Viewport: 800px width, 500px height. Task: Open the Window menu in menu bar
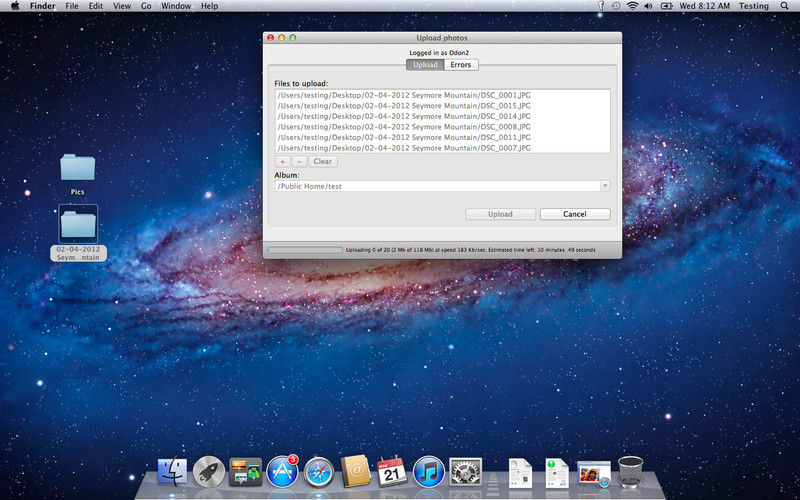pyautogui.click(x=176, y=6)
